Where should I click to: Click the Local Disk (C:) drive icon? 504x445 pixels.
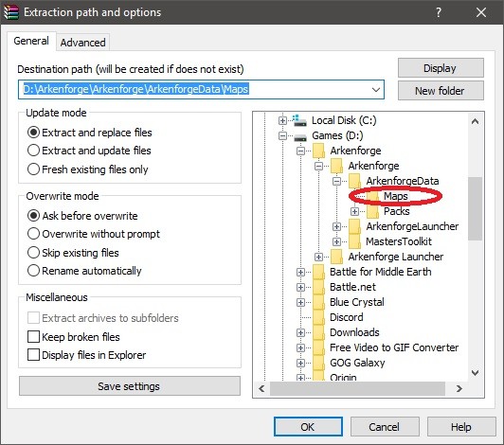300,120
